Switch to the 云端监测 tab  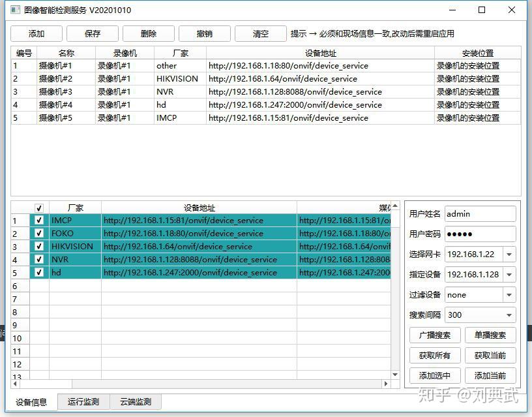click(135, 402)
